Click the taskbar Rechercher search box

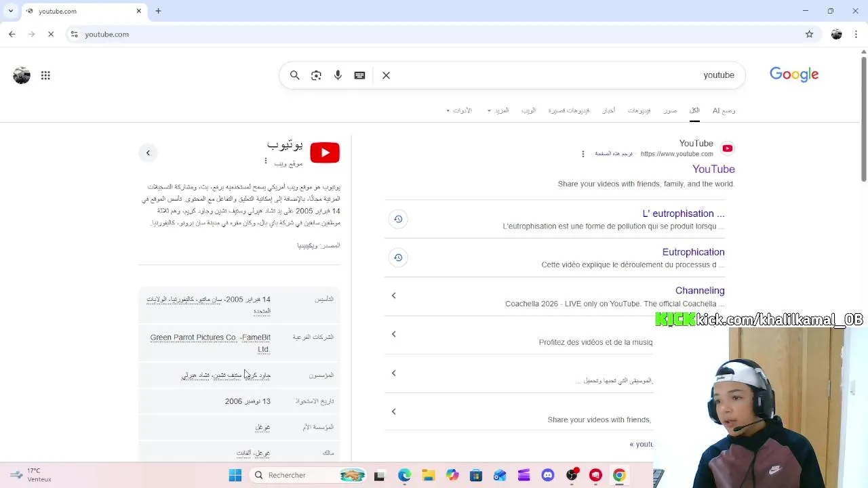point(309,475)
